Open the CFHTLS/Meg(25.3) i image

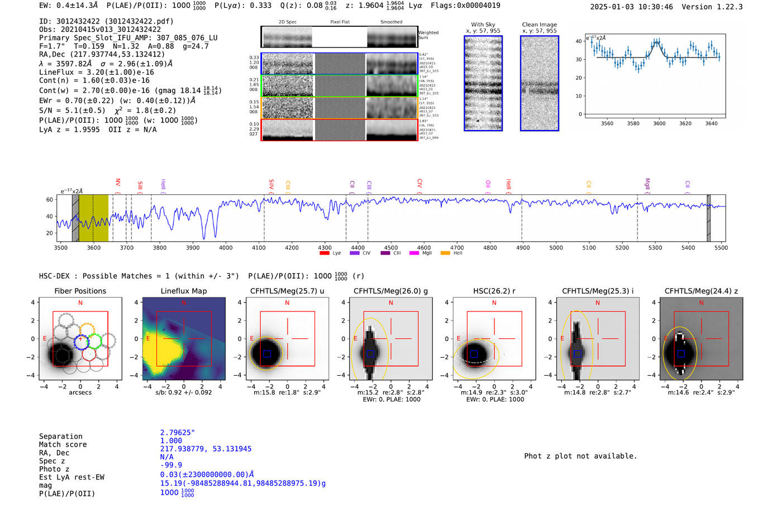(598, 338)
